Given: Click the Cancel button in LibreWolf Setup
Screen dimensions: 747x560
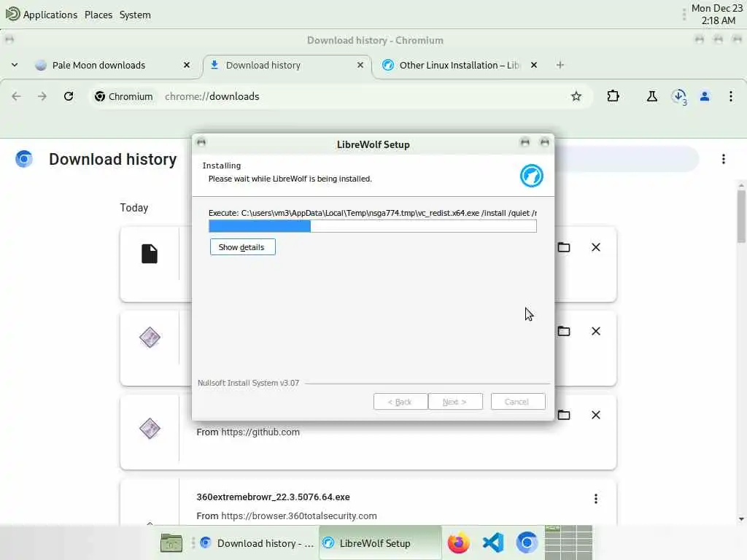Looking at the screenshot, I should [518, 402].
